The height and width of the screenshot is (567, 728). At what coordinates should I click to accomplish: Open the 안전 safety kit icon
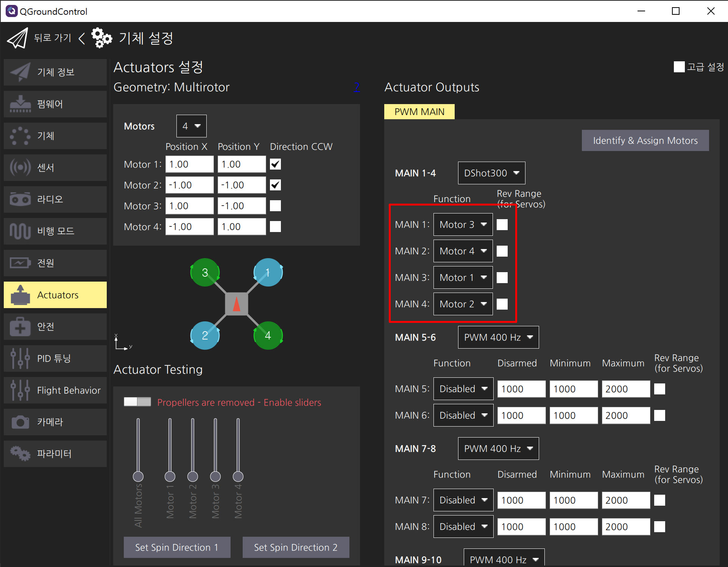coord(20,326)
